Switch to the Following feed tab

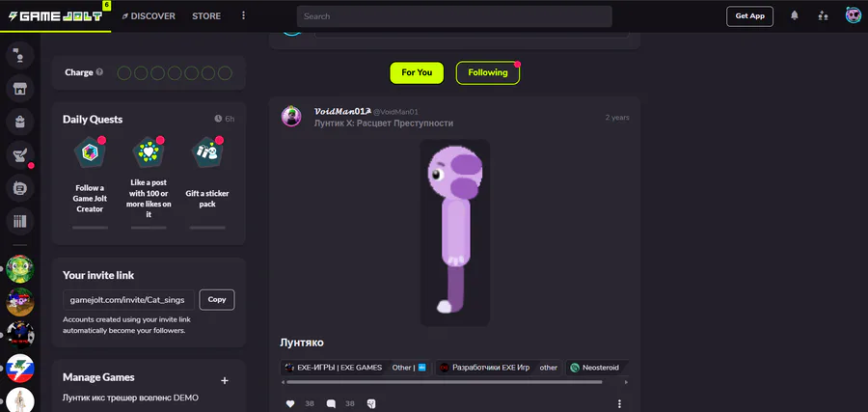[488, 72]
